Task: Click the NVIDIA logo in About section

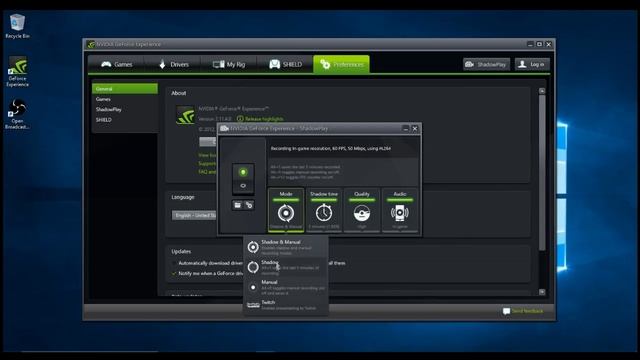Action: point(185,115)
